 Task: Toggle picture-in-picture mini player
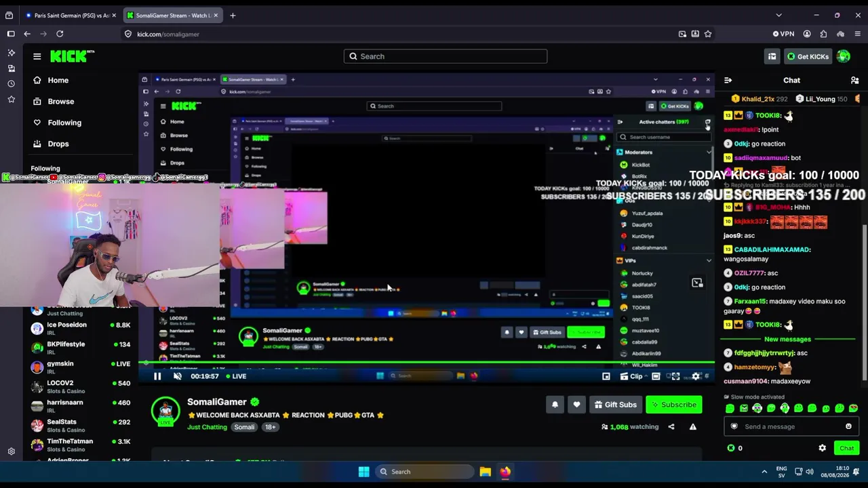click(606, 376)
